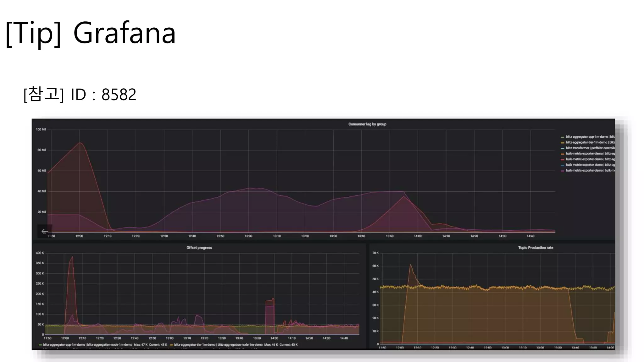Viewport: 644px width, 362px height.
Task: Click red peak near 12:00 in Consumer lag graph
Action: (80, 143)
